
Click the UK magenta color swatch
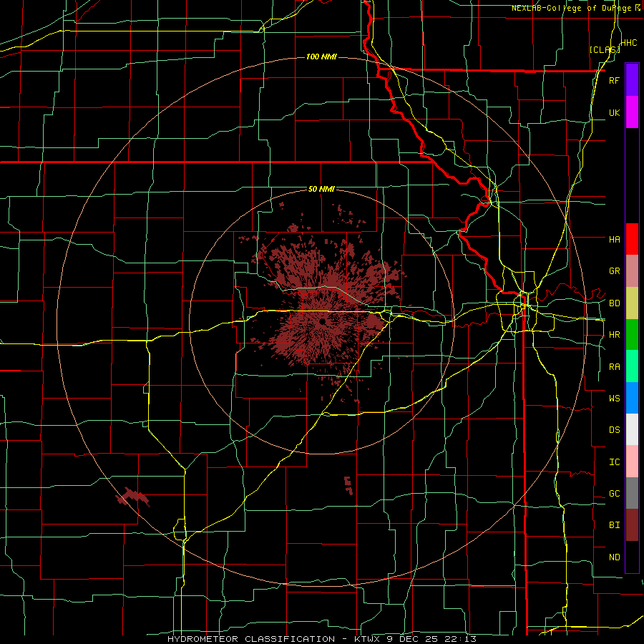click(632, 112)
